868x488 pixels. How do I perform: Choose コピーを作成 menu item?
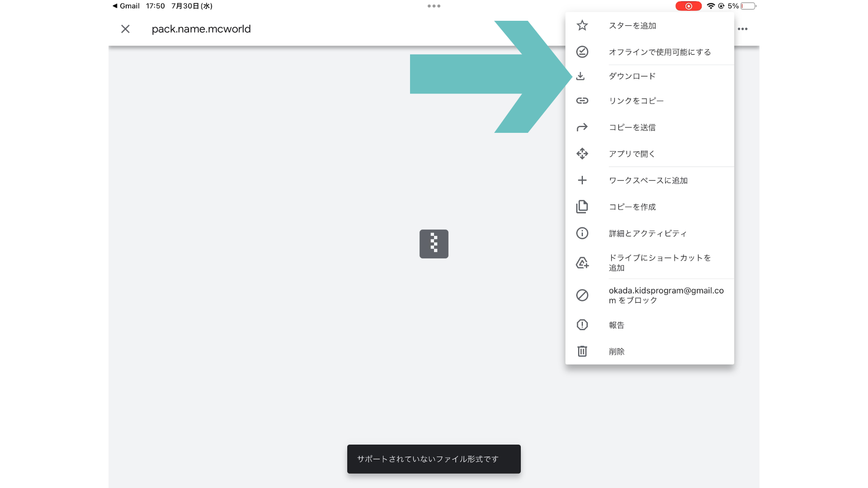tap(632, 207)
